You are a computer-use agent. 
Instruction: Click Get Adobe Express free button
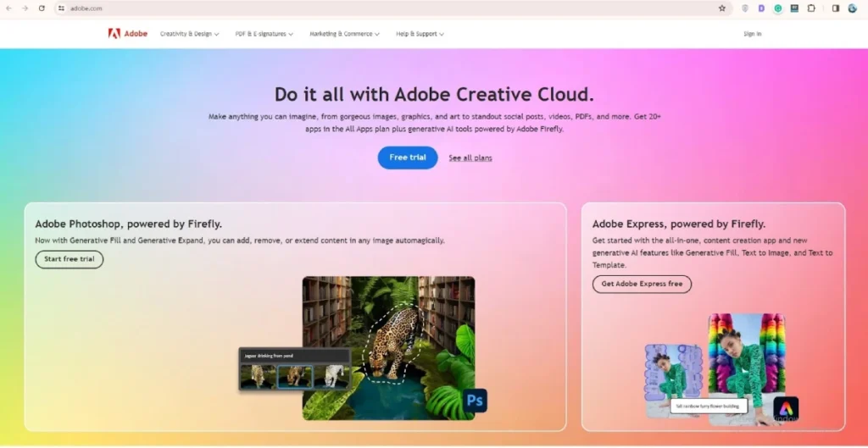tap(642, 284)
